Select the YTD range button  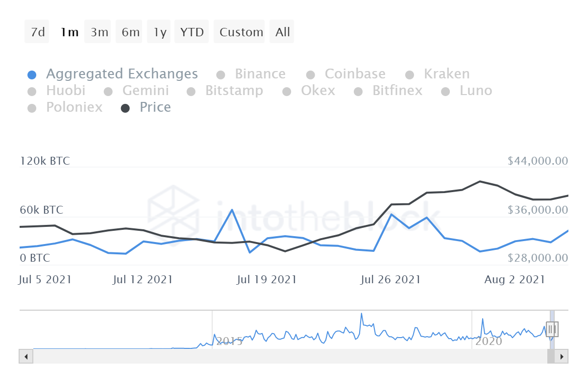pyautogui.click(x=192, y=32)
